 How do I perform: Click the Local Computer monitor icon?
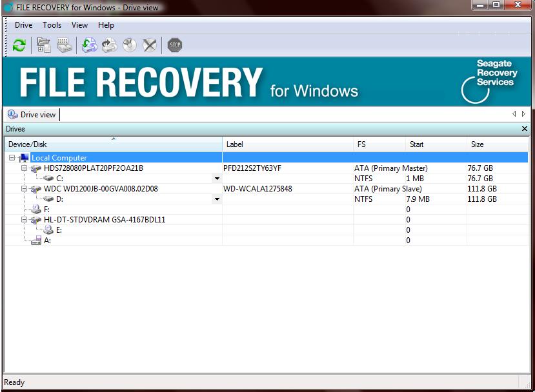pyautogui.click(x=25, y=158)
